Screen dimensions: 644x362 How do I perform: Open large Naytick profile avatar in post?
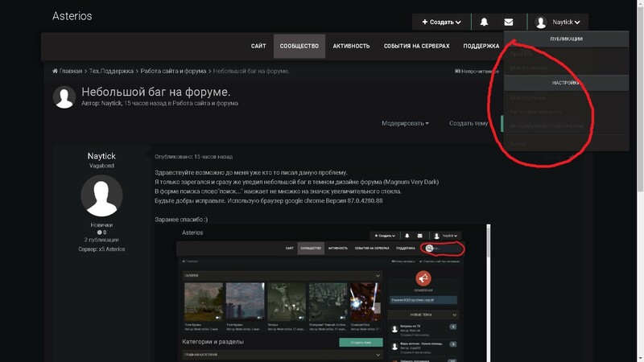pyautogui.click(x=102, y=195)
